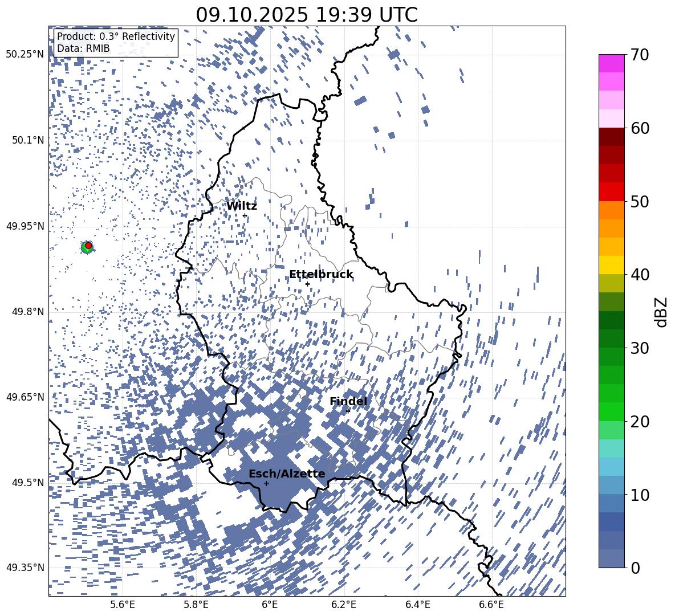Click the 50.25°N latitude label
This screenshot has height=616, width=675.
[25, 55]
